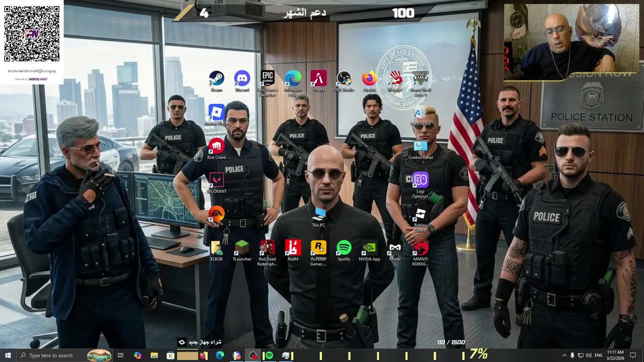Launch TLauncher from the desktop

(242, 250)
